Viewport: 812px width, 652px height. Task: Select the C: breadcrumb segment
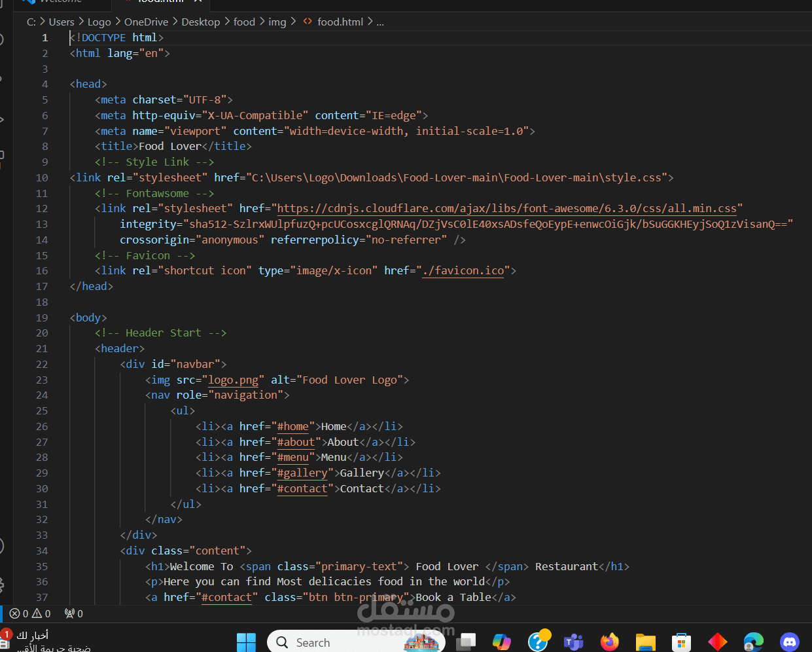[x=31, y=22]
